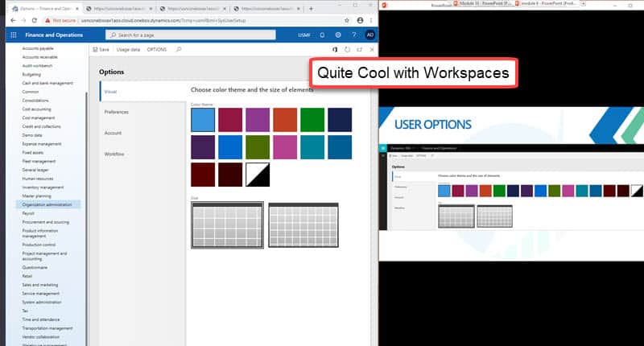Switch to the Preferences tab
The width and height of the screenshot is (644, 346).
(116, 112)
